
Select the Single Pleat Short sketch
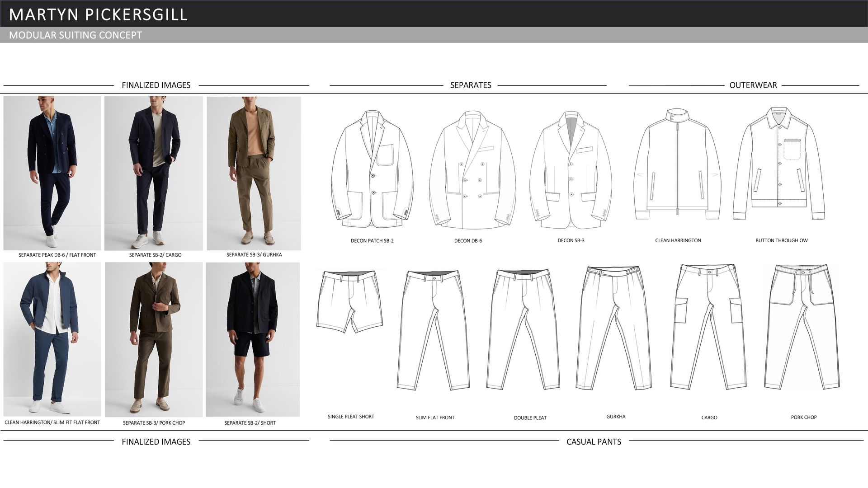pos(350,300)
